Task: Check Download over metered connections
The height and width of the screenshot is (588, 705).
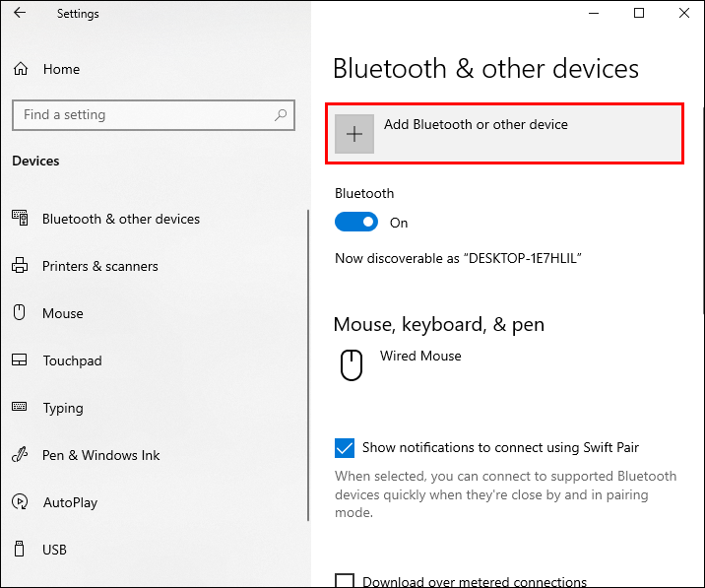Action: 345,581
